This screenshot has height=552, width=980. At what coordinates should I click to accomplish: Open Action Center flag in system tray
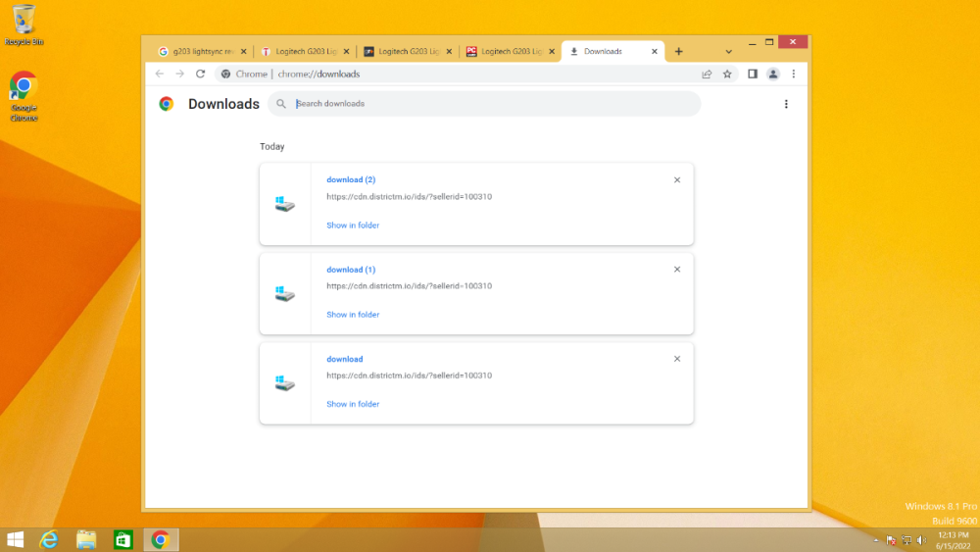click(891, 540)
